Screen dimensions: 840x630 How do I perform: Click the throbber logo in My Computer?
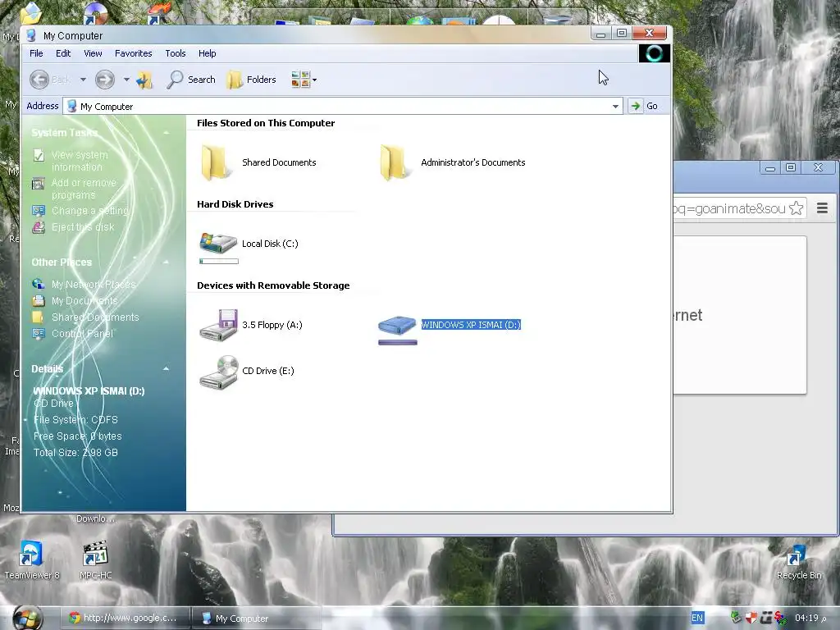click(654, 53)
